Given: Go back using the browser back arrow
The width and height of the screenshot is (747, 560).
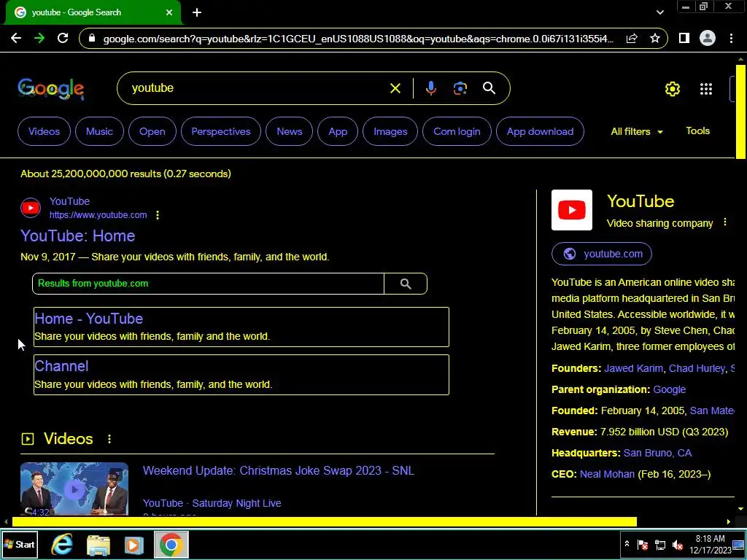Looking at the screenshot, I should click(x=16, y=38).
